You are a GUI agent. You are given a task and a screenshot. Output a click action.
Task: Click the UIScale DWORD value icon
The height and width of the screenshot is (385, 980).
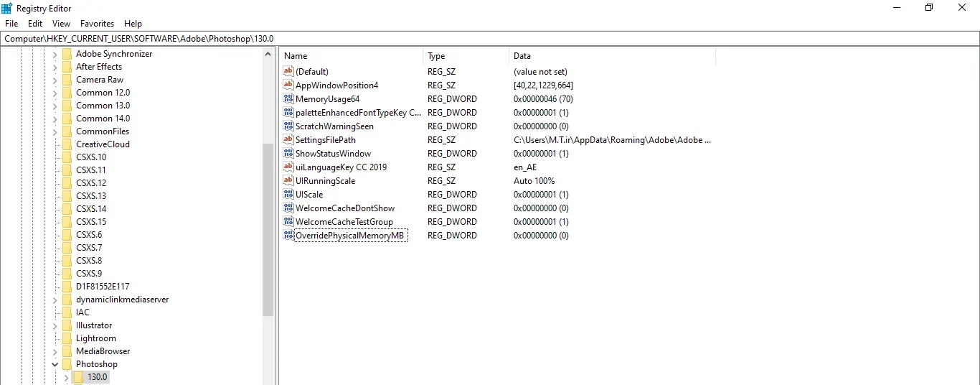pos(288,195)
